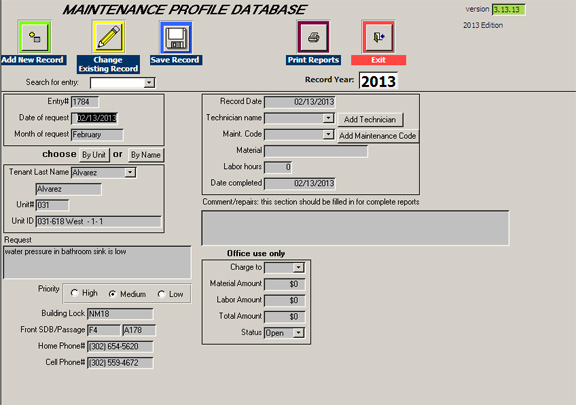The height and width of the screenshot is (405, 576).
Task: Open the Charge to dropdown
Action: tap(298, 268)
